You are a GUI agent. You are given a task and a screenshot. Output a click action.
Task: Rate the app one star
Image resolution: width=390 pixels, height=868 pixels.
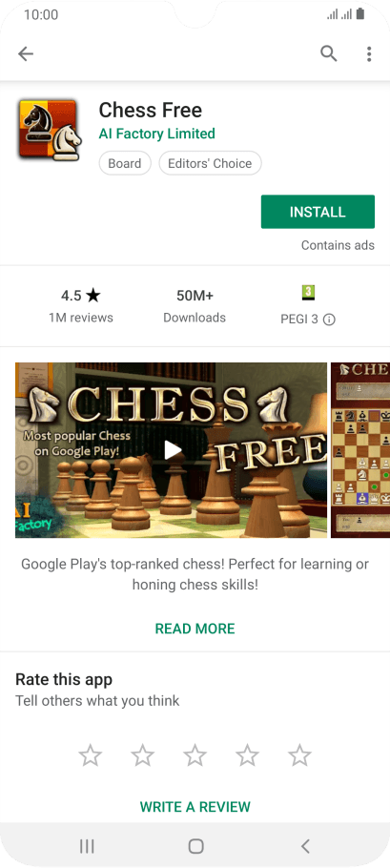click(91, 755)
